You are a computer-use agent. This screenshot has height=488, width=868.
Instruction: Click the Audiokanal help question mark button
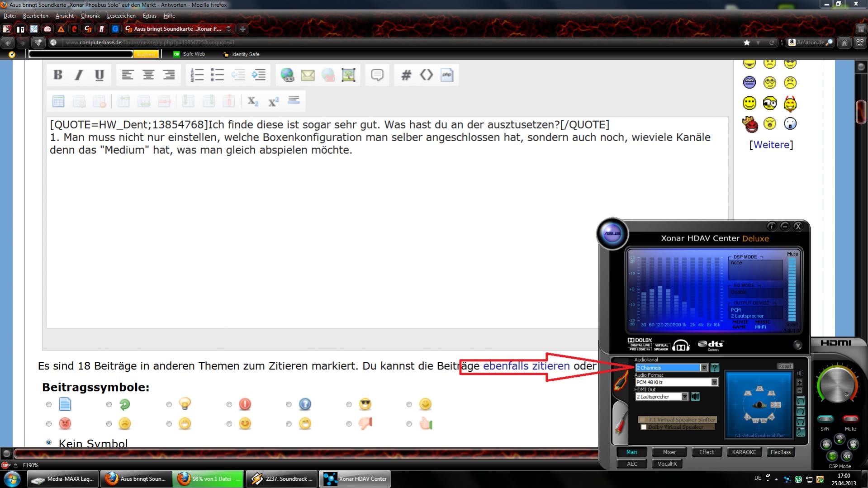pos(714,368)
